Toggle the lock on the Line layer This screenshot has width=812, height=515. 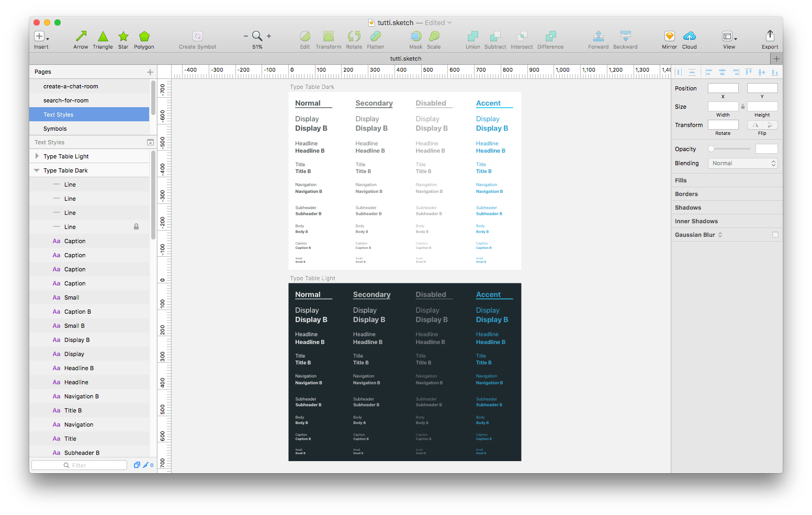pyautogui.click(x=137, y=227)
